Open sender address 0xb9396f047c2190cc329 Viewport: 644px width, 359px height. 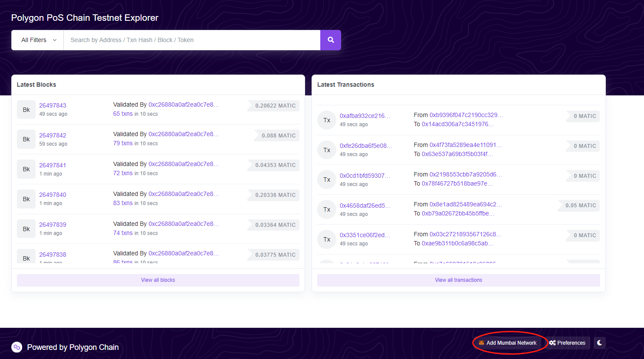[x=466, y=115]
